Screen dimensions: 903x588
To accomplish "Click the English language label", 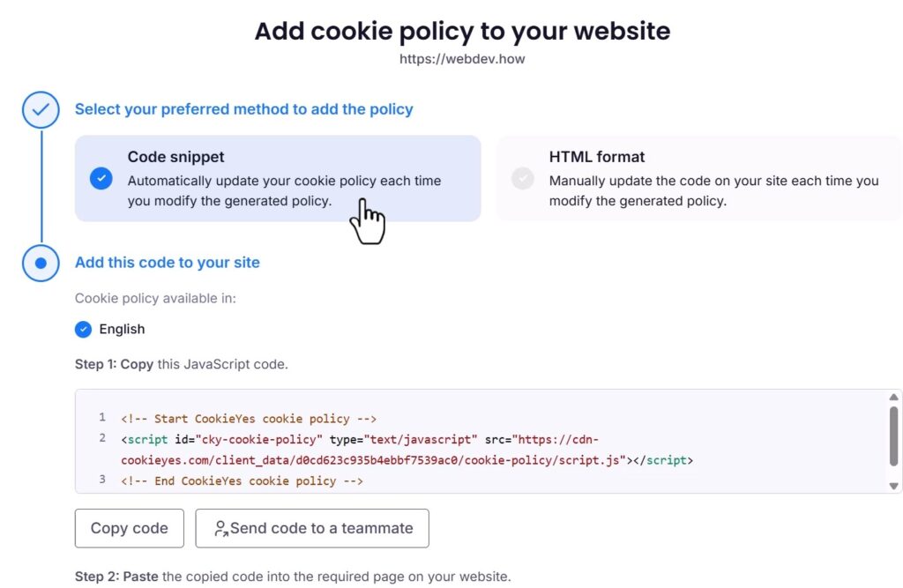I will point(122,329).
